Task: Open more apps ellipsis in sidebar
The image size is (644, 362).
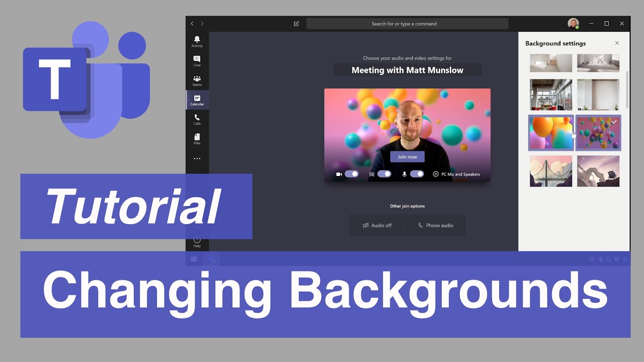Action: pyautogui.click(x=197, y=158)
